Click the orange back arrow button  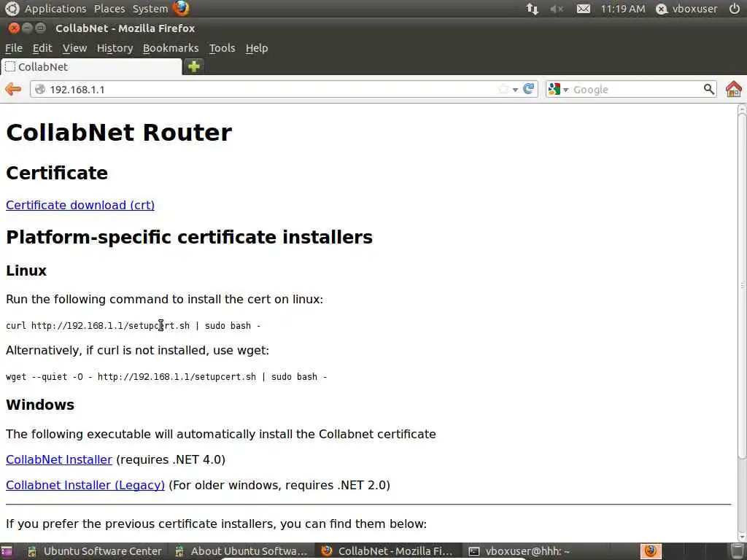(x=13, y=89)
